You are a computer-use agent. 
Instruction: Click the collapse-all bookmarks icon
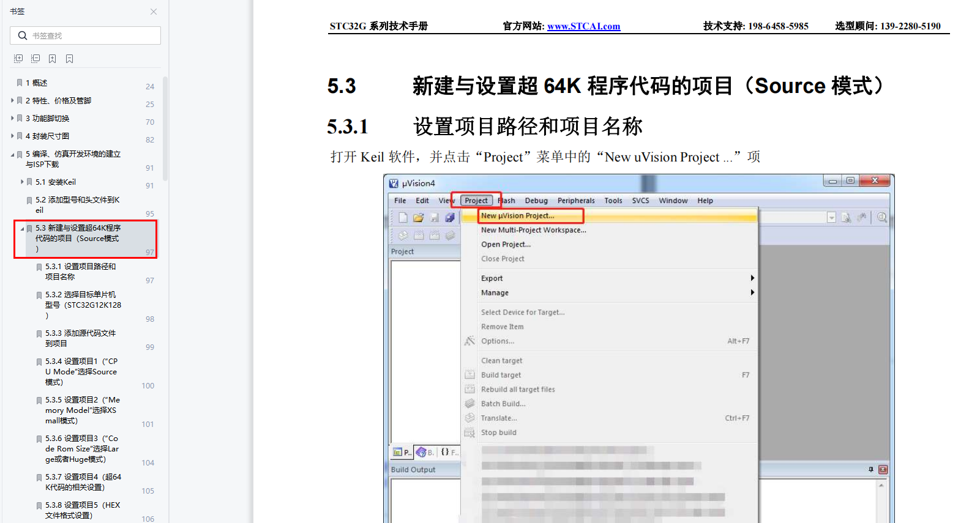pyautogui.click(x=36, y=59)
